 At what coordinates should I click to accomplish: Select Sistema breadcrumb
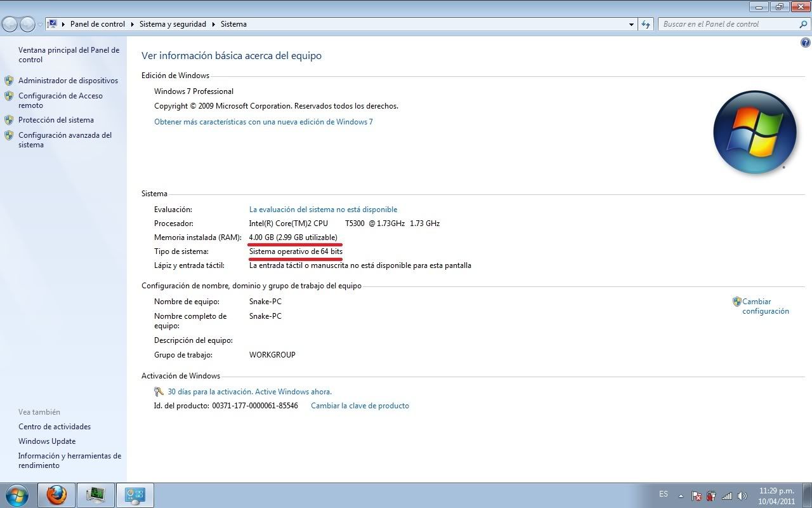coord(233,24)
